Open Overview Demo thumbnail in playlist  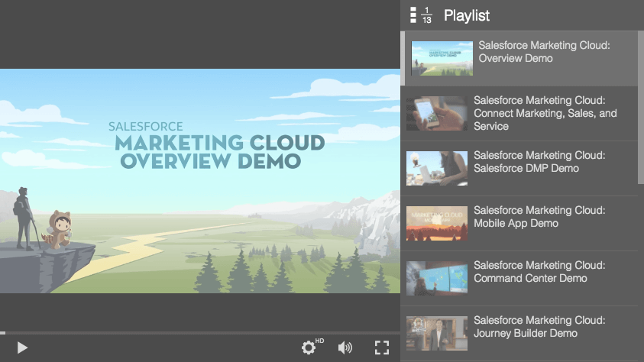pos(442,59)
